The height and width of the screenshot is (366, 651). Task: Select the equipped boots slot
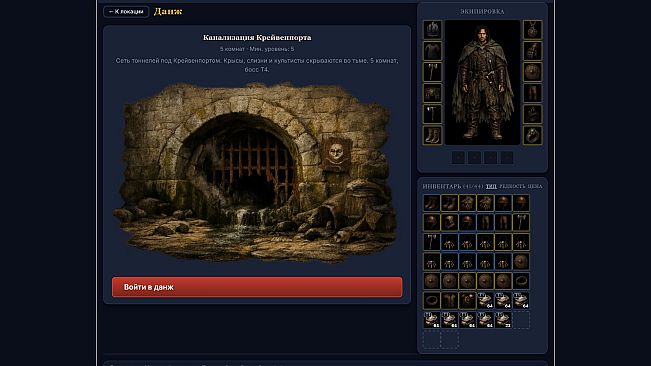432,135
